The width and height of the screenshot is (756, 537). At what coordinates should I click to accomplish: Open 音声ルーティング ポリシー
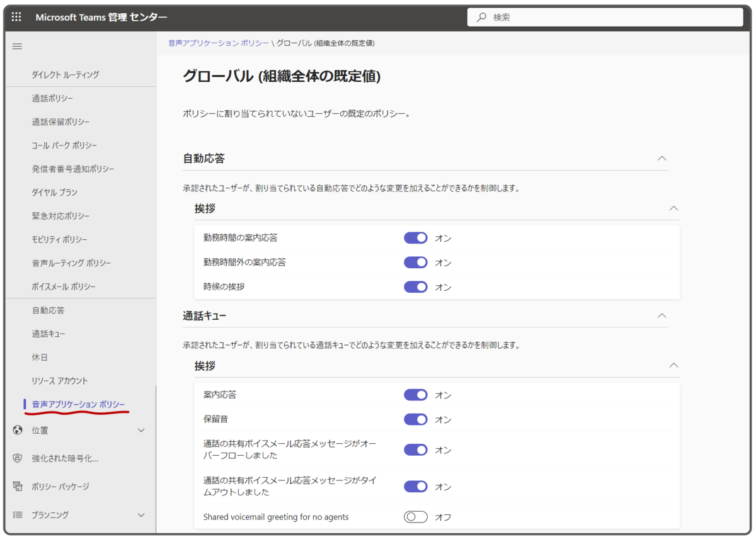[x=71, y=263]
